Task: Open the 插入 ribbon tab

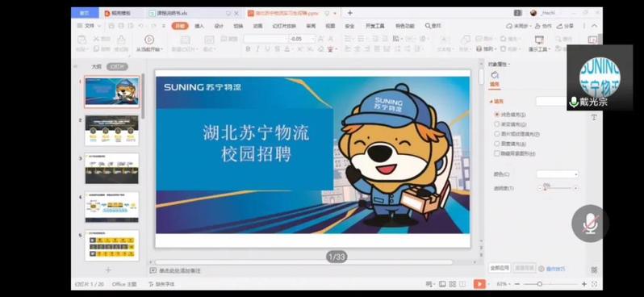Action: tap(199, 26)
